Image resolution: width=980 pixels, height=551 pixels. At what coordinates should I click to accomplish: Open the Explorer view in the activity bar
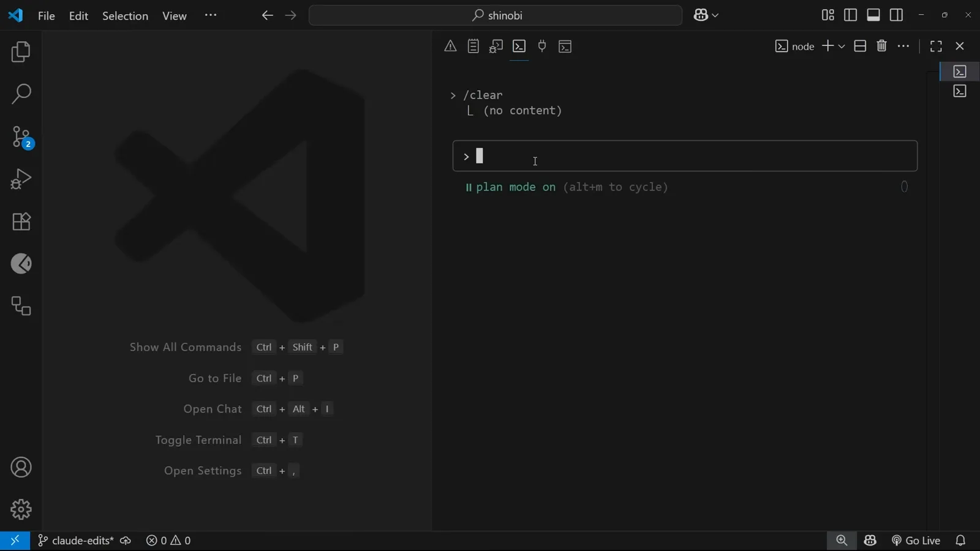[21, 52]
